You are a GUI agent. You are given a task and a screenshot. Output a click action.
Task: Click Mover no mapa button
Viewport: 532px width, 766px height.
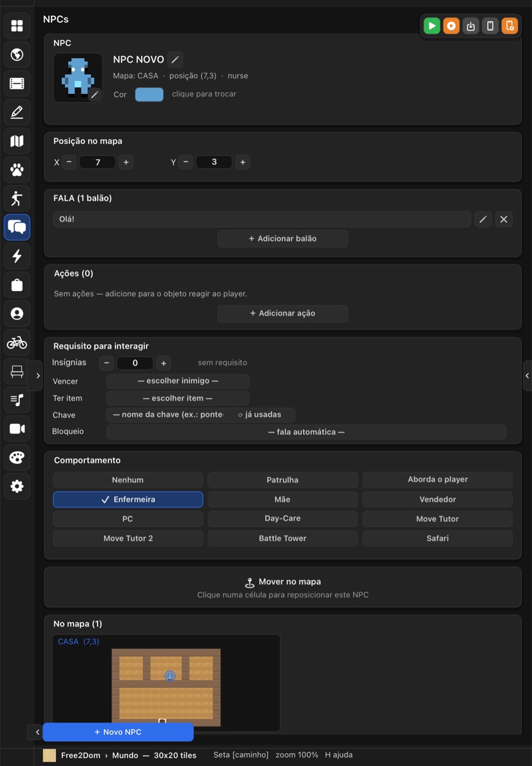point(283,587)
